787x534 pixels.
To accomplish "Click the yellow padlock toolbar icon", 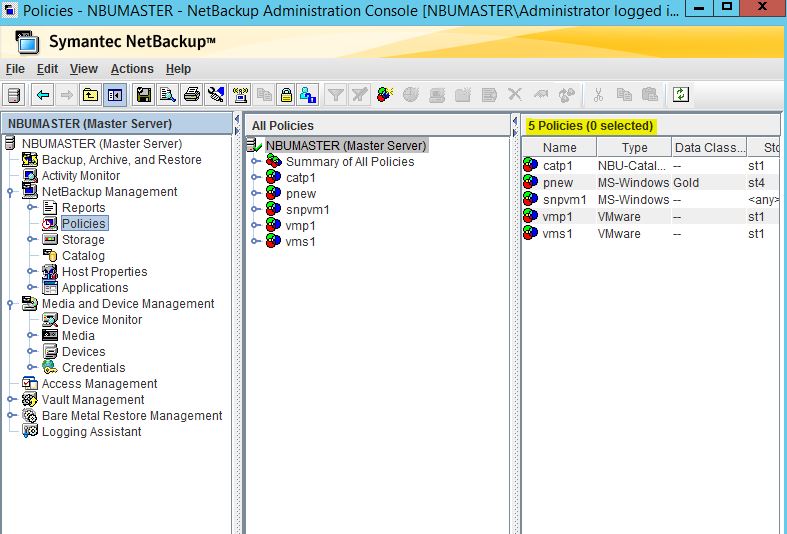I will point(286,95).
